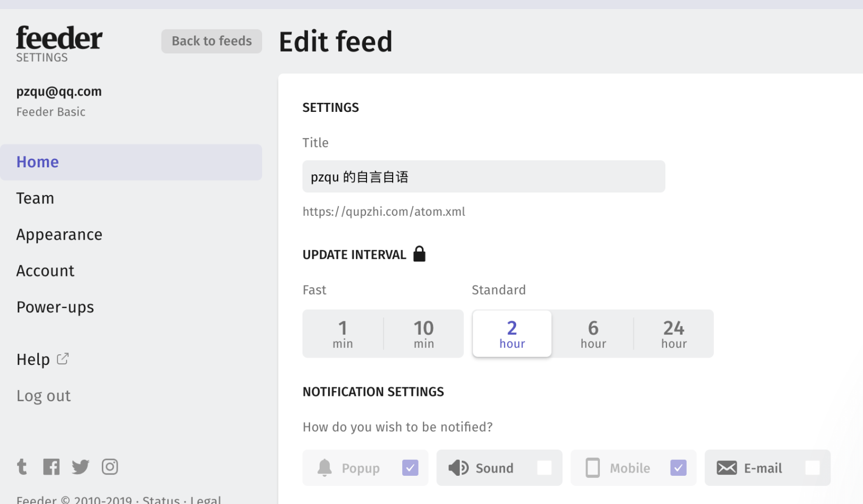Click the Back to feeds button
The image size is (863, 504).
point(211,41)
